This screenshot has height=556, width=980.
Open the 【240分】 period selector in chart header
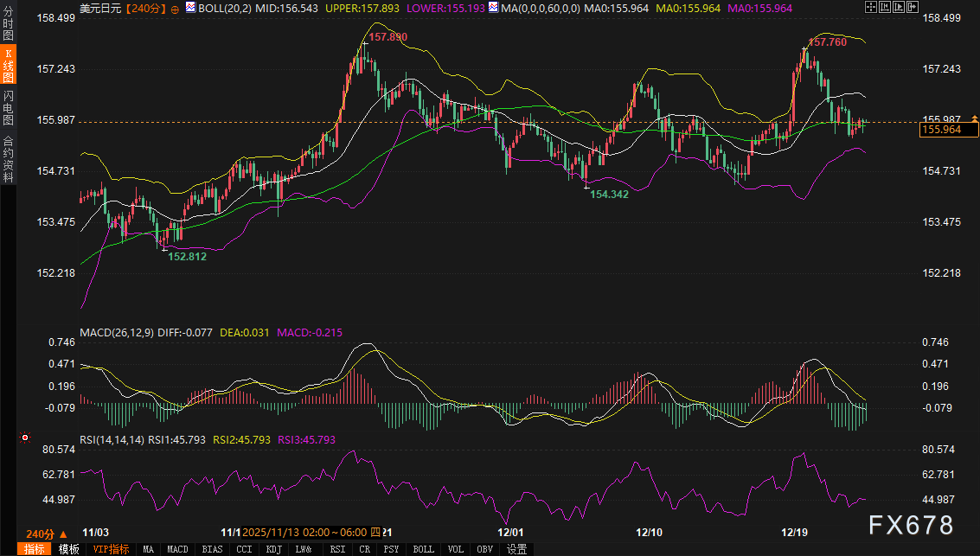[x=139, y=8]
